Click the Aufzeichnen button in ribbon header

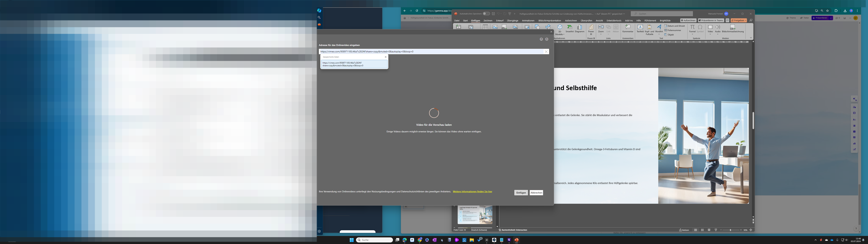688,21
